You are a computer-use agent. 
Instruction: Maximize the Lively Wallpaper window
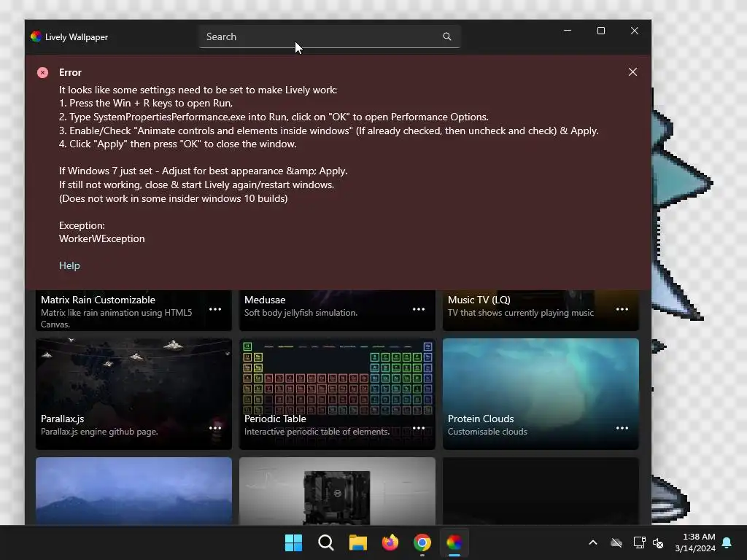pyautogui.click(x=601, y=31)
